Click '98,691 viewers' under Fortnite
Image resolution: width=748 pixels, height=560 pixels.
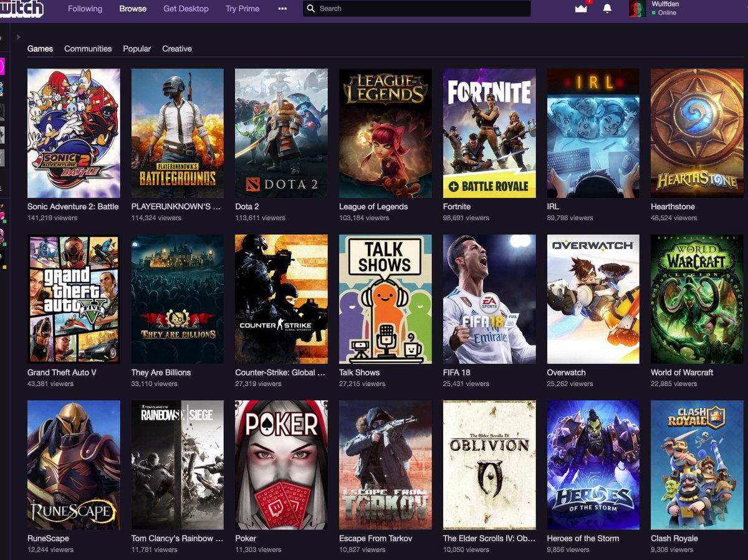466,218
